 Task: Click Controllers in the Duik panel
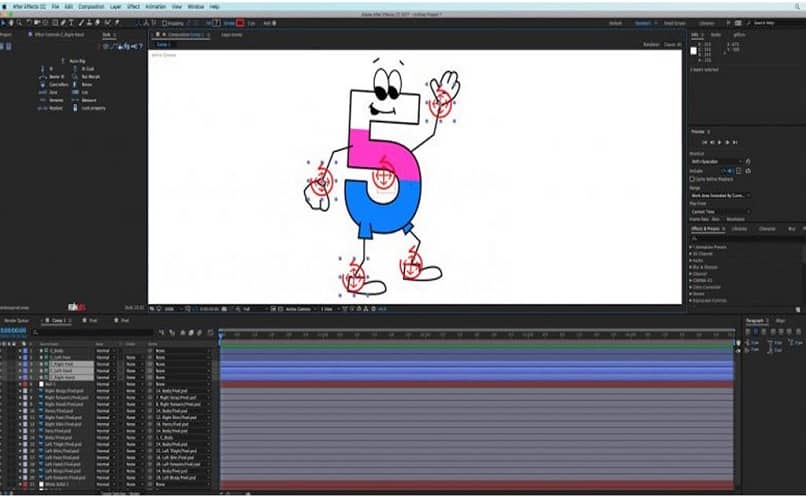(54, 84)
